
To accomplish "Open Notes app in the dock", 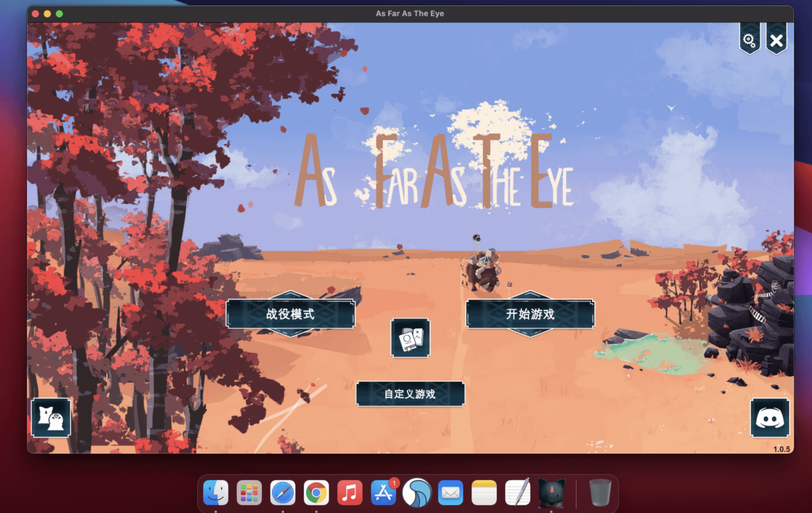I will [x=484, y=492].
